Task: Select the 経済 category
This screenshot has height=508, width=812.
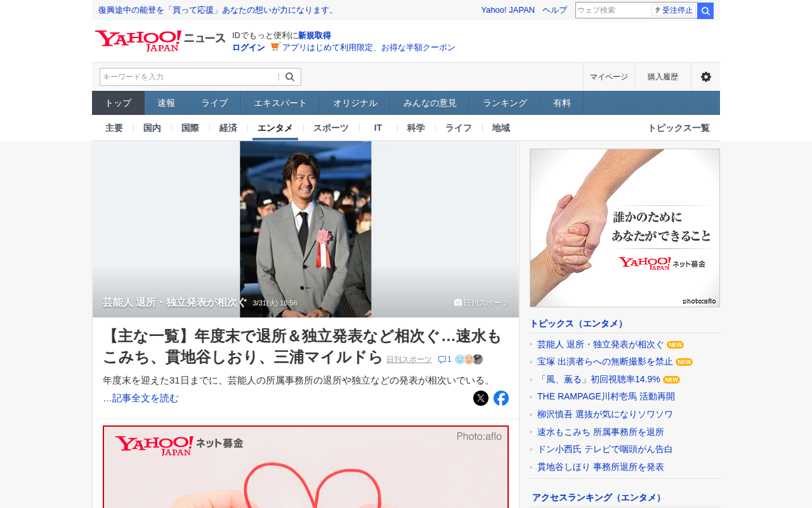Action: click(228, 128)
